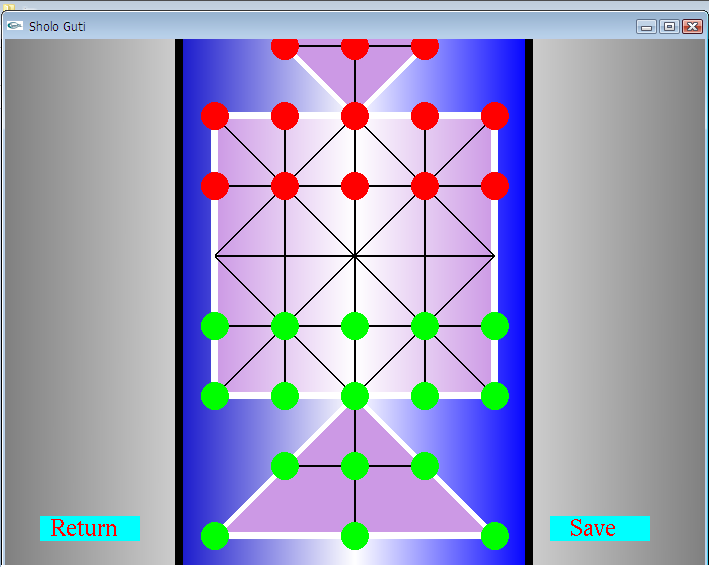Select the left green piece in the bottom triangle's middle row
Screen dimensions: 709x567
pos(285,466)
